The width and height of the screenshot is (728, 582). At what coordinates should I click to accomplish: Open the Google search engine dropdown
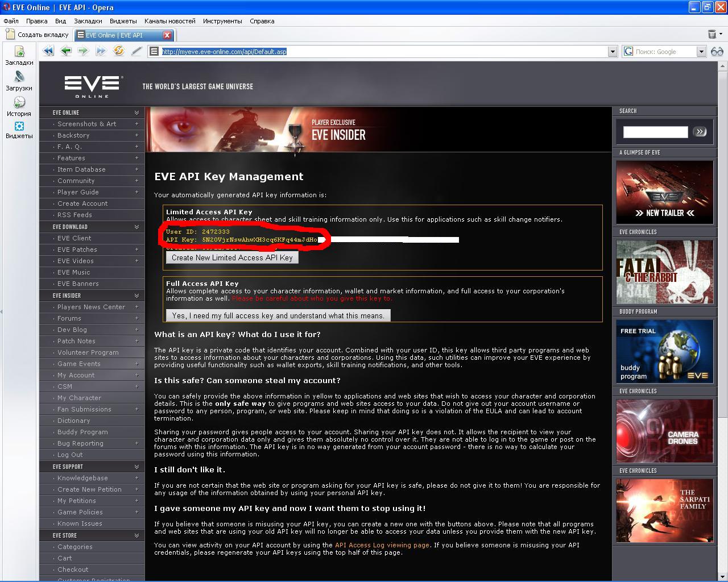pyautogui.click(x=701, y=52)
